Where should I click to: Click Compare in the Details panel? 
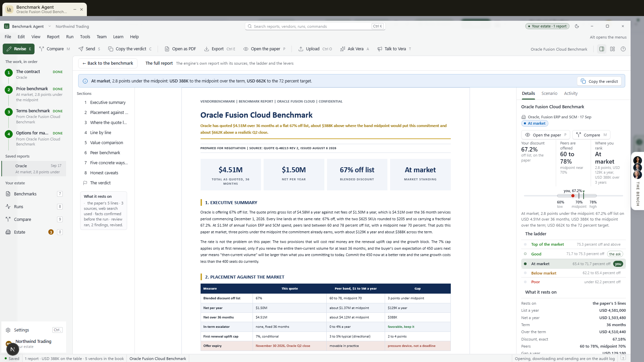pos(591,135)
